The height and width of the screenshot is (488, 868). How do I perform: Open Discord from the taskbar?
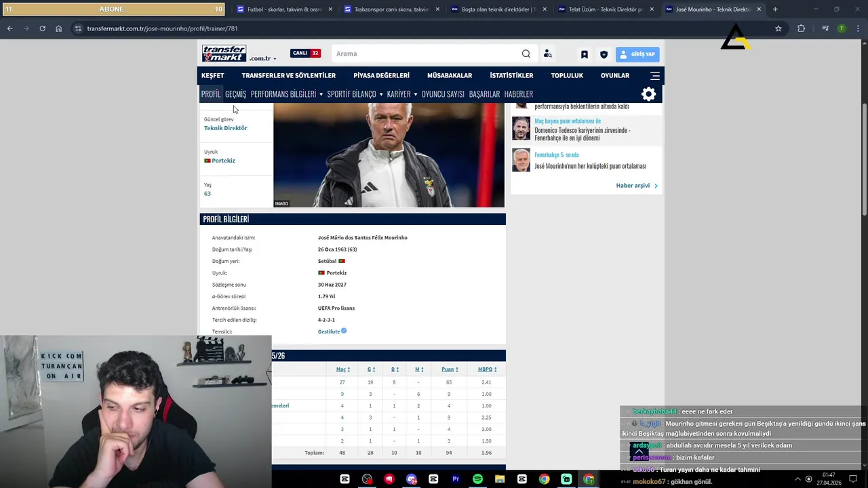pos(412,479)
